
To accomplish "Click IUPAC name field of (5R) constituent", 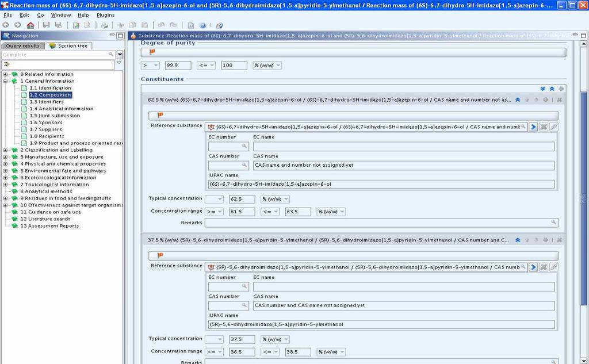I will pyautogui.click(x=381, y=324).
